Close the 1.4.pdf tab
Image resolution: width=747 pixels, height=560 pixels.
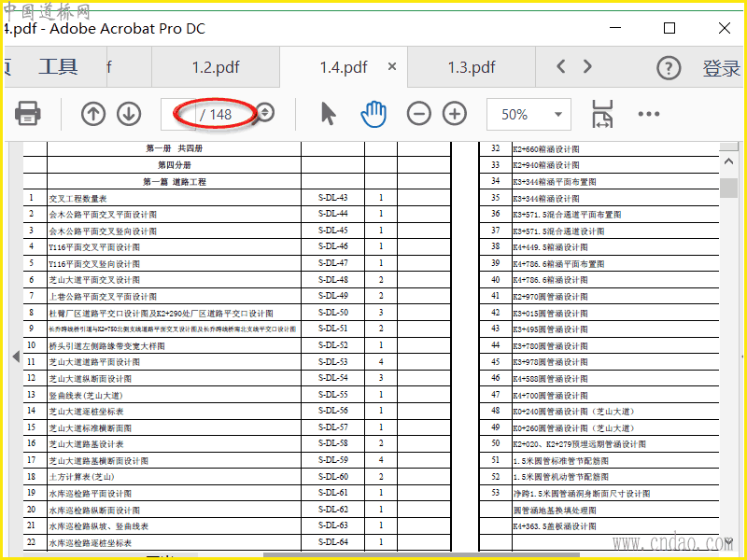(x=392, y=66)
